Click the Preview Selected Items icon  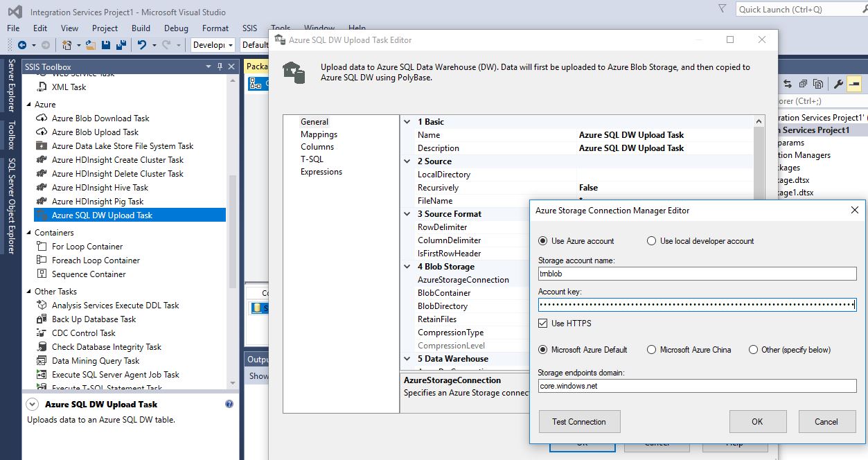pyautogui.click(x=853, y=84)
